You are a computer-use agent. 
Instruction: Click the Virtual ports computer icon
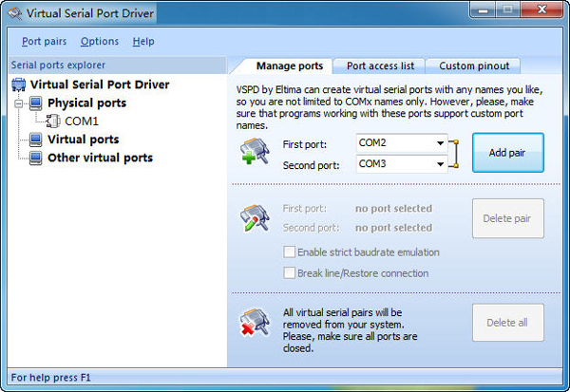click(36, 140)
